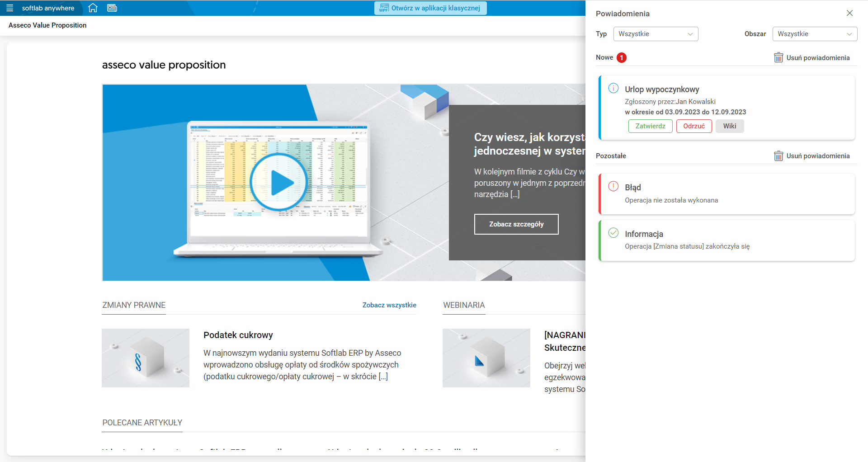
Task: Delete notifications in the Nowe section
Action: click(812, 57)
